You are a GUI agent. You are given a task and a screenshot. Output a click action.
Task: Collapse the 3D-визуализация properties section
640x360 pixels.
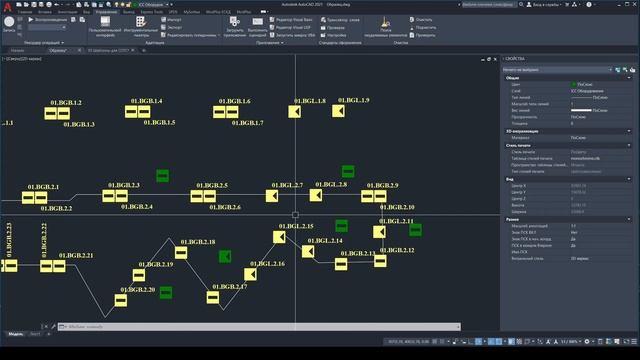[629, 131]
